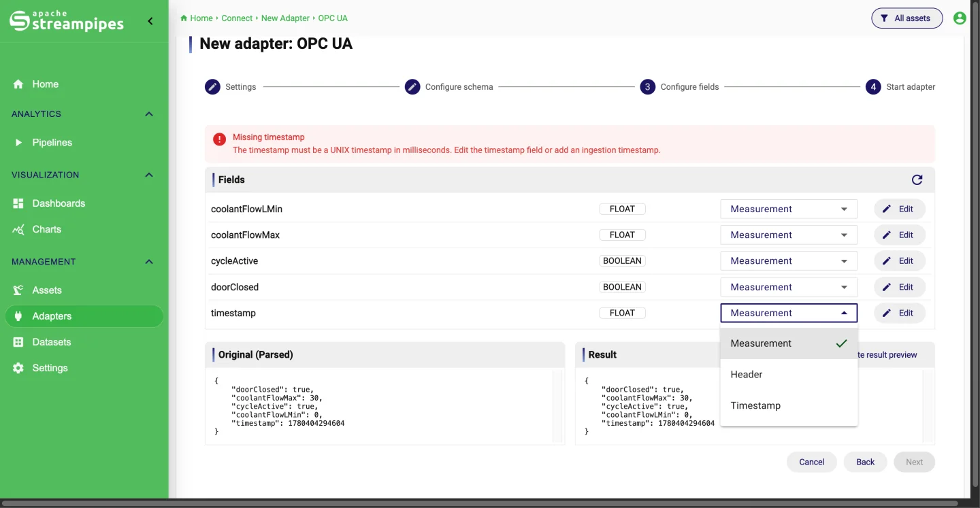Click the breadcrumb home icon
980x508 pixels.
[184, 18]
